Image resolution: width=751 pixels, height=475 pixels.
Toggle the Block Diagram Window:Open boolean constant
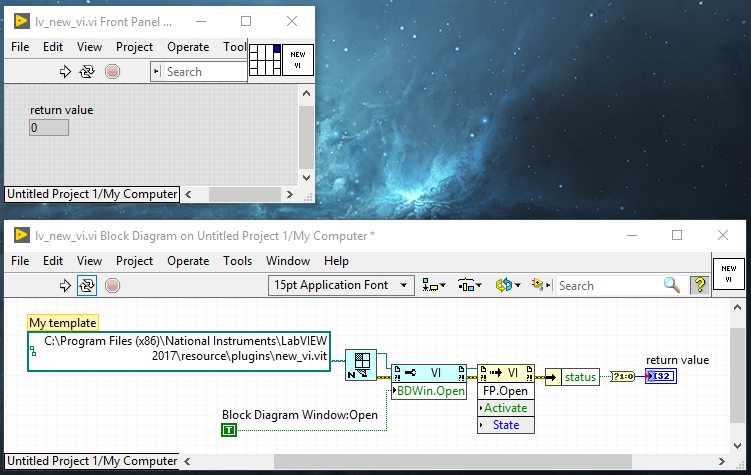[x=228, y=431]
